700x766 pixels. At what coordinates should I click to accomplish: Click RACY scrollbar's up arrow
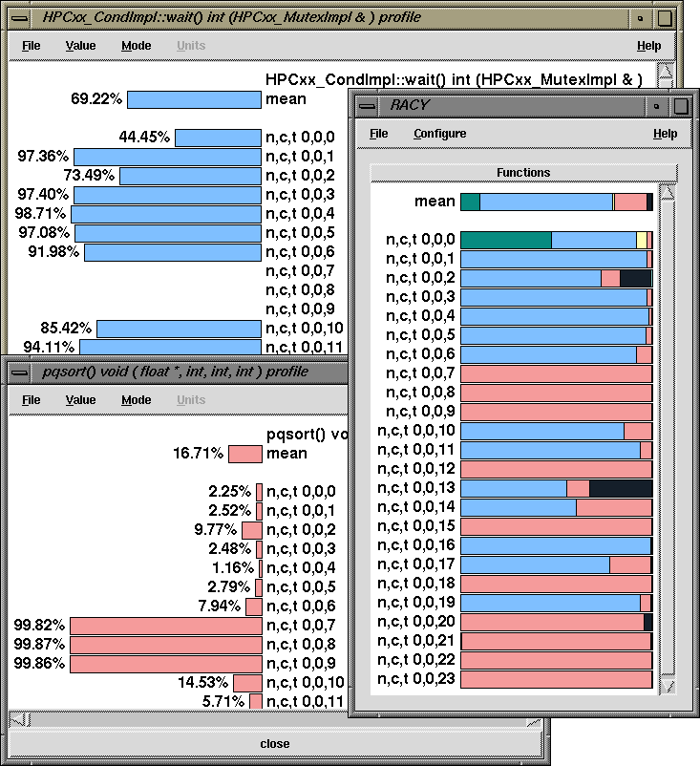tap(668, 194)
